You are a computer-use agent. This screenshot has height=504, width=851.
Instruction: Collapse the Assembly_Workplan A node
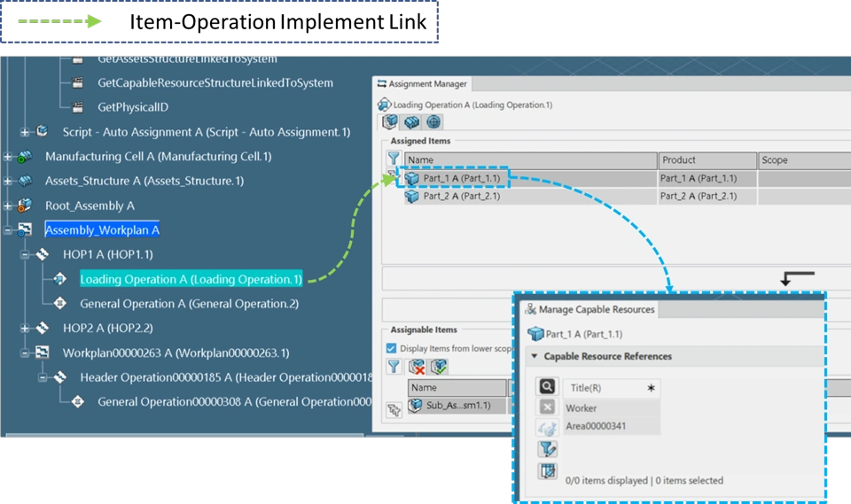pos(7,230)
